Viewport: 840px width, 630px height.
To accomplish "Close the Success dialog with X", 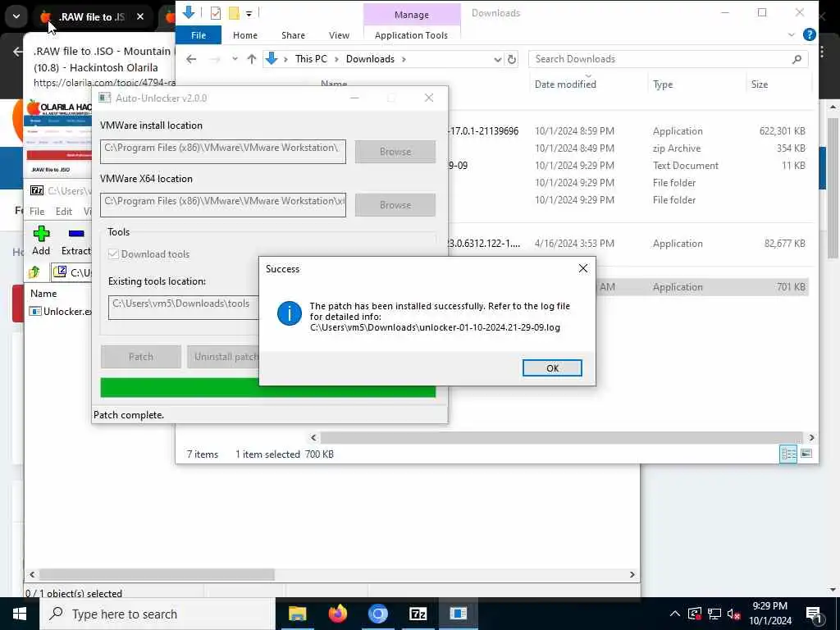I will (x=583, y=268).
